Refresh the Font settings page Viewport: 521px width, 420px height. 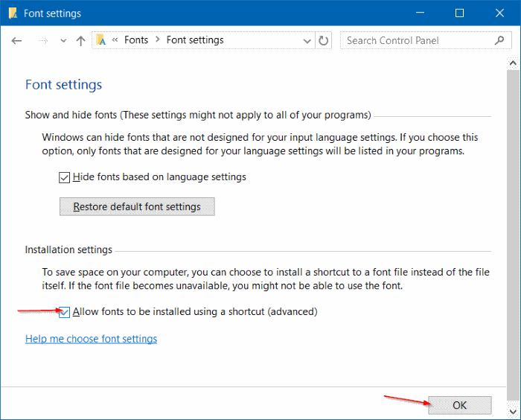323,40
